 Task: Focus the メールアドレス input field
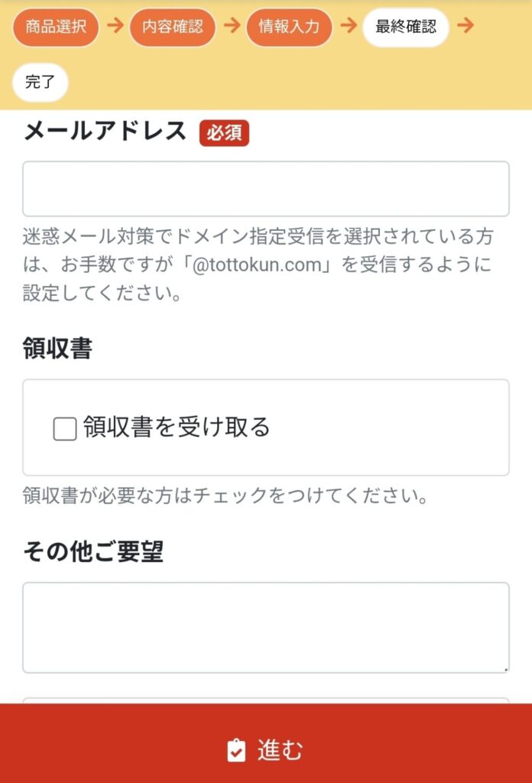coord(265,189)
